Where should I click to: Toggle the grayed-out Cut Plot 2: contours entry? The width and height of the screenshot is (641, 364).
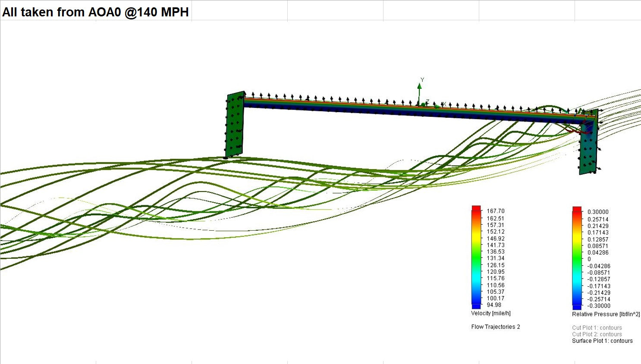tap(597, 334)
